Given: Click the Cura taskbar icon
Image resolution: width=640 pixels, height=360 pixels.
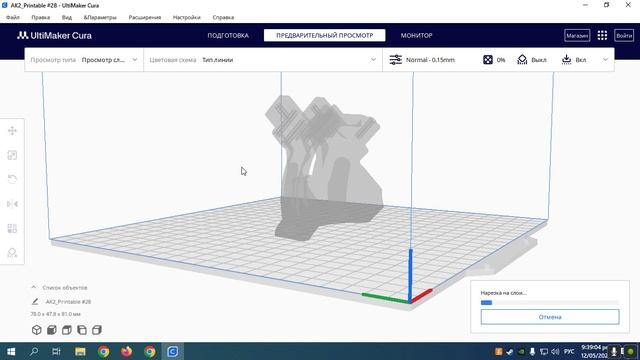Looking at the screenshot, I should tap(173, 351).
